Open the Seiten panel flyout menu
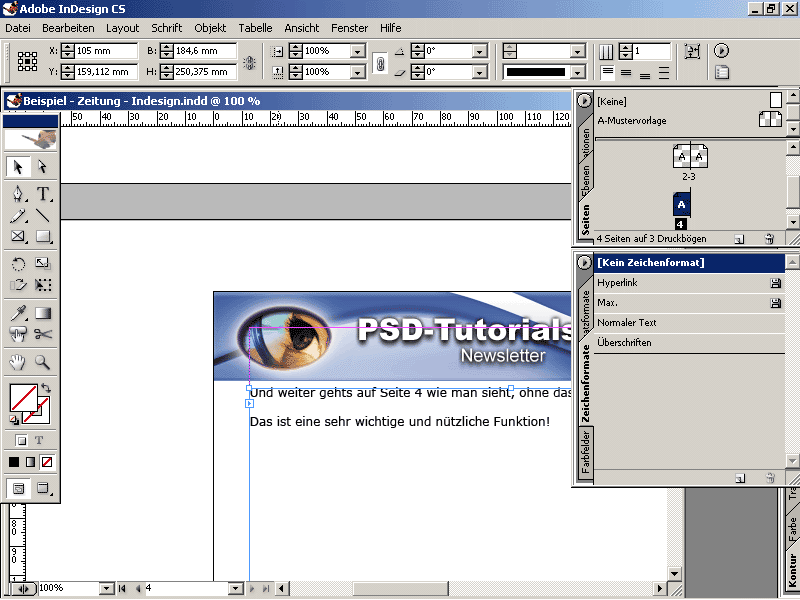The width and height of the screenshot is (800, 600). click(584, 101)
